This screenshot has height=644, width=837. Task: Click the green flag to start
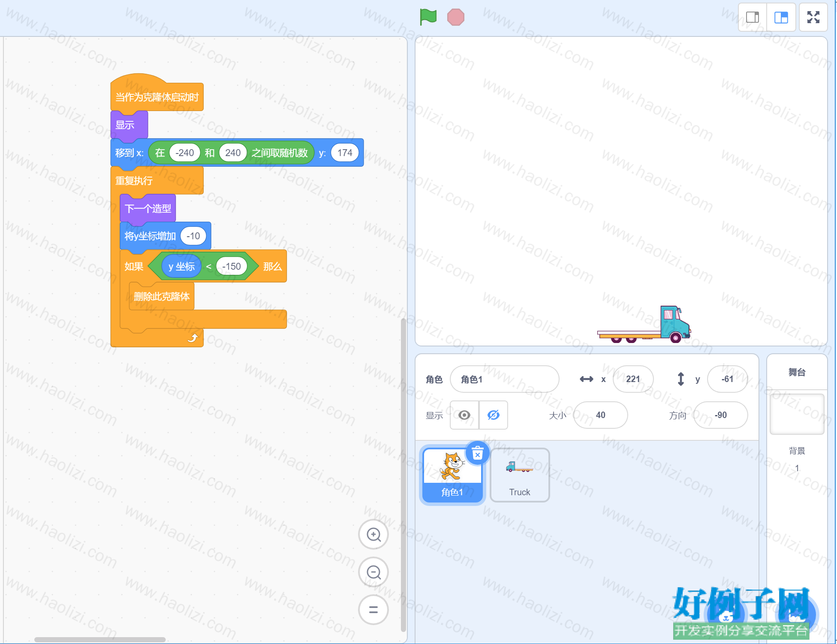(428, 17)
